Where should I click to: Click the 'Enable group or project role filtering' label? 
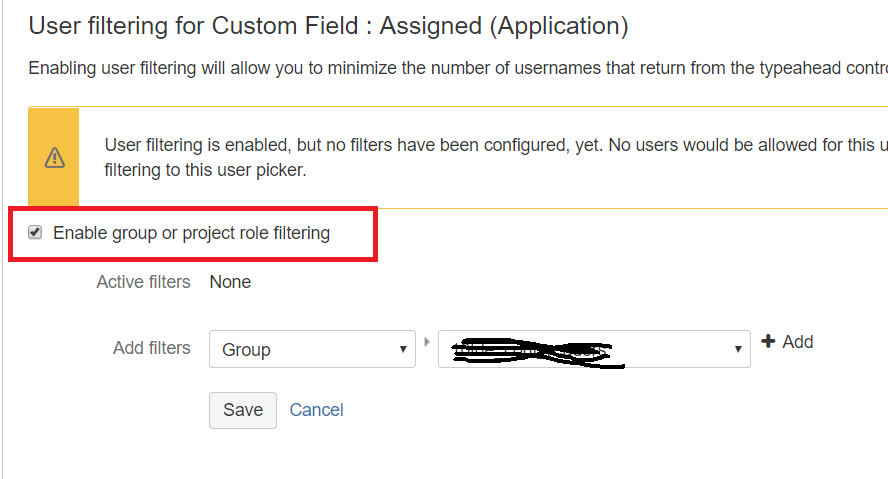click(191, 233)
